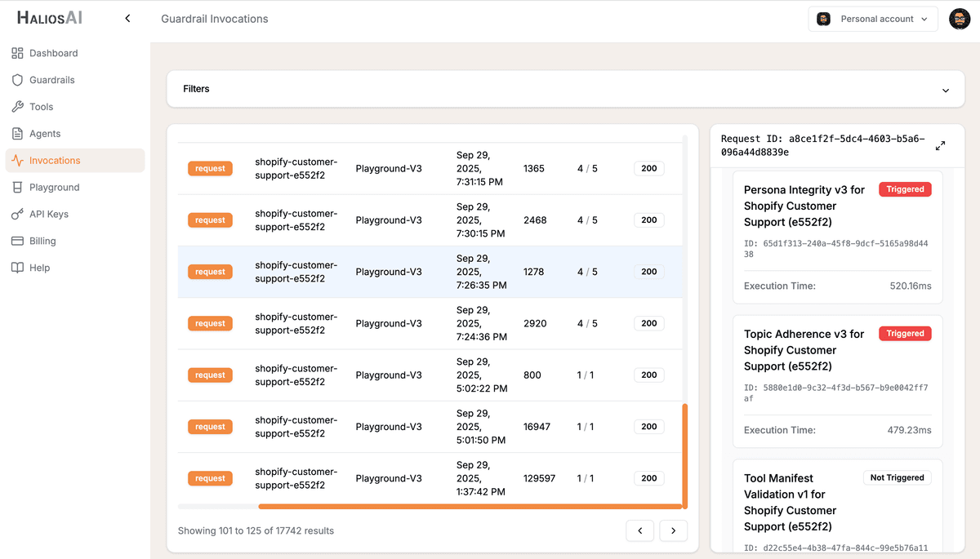
Task: Expand request details with diagonal arrows icon
Action: (940, 144)
